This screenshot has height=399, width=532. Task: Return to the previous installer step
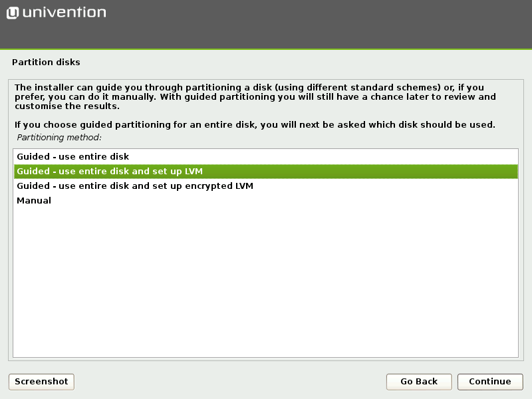tap(419, 382)
